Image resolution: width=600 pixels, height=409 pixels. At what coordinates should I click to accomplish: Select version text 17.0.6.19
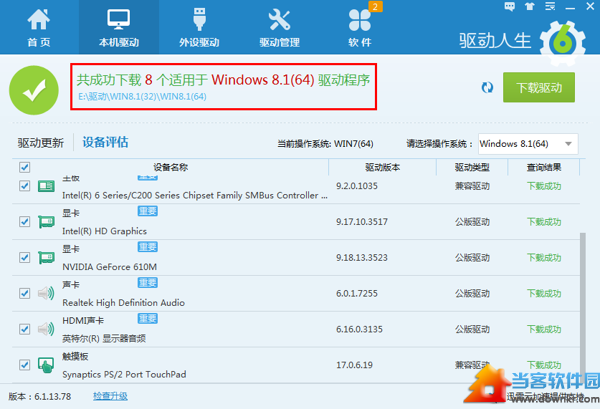354,365
